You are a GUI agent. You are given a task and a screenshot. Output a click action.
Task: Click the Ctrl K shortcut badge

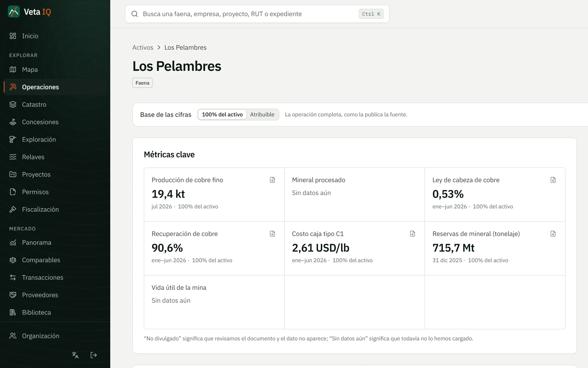(371, 14)
